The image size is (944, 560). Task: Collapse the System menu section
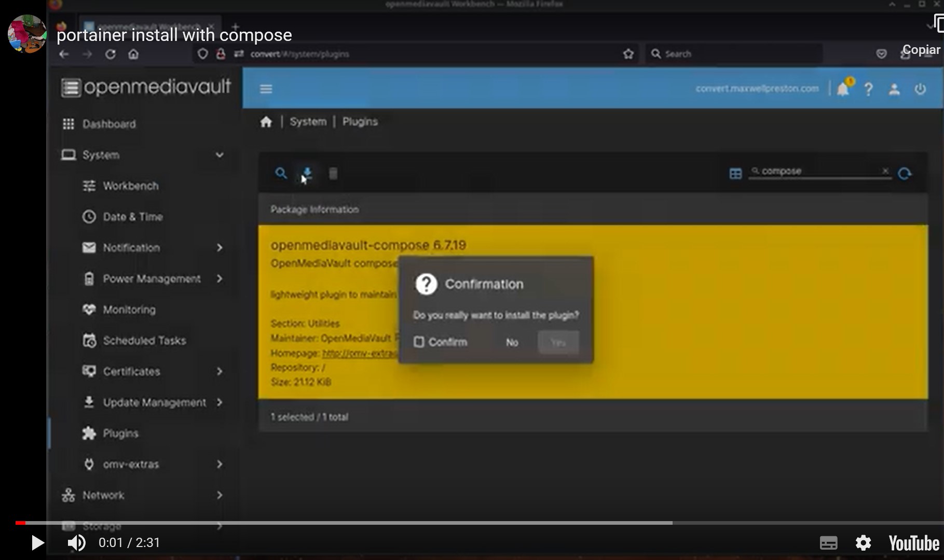(220, 155)
